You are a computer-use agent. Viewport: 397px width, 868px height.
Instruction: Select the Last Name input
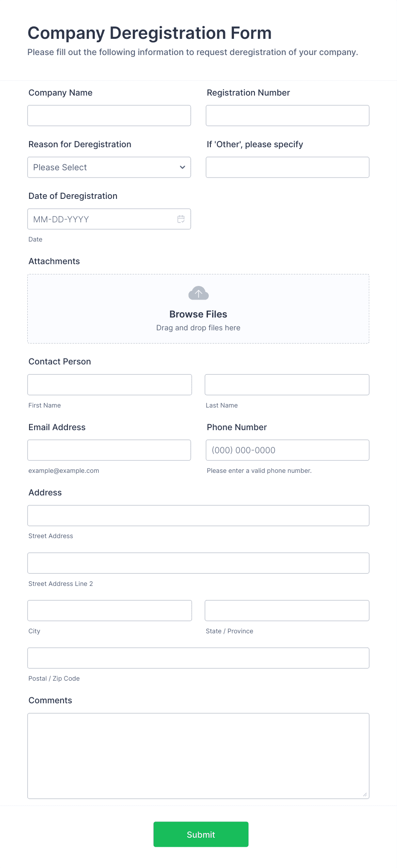(x=287, y=385)
